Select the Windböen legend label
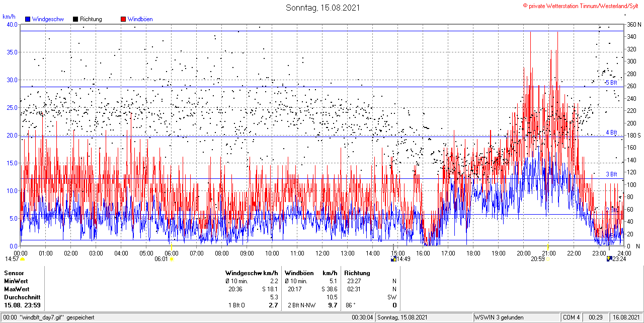The image size is (644, 323). 140,19
